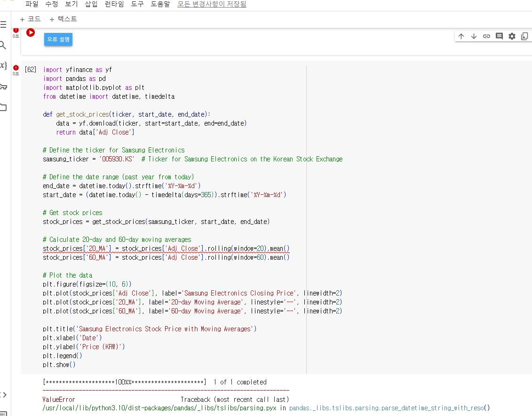
Task: Open the 파일 menu
Action: 32,4
